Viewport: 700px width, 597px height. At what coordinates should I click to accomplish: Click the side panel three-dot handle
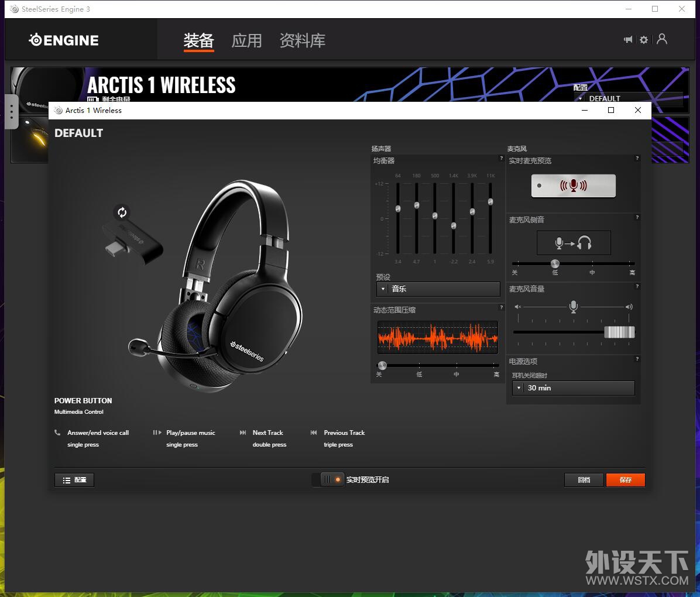click(11, 112)
